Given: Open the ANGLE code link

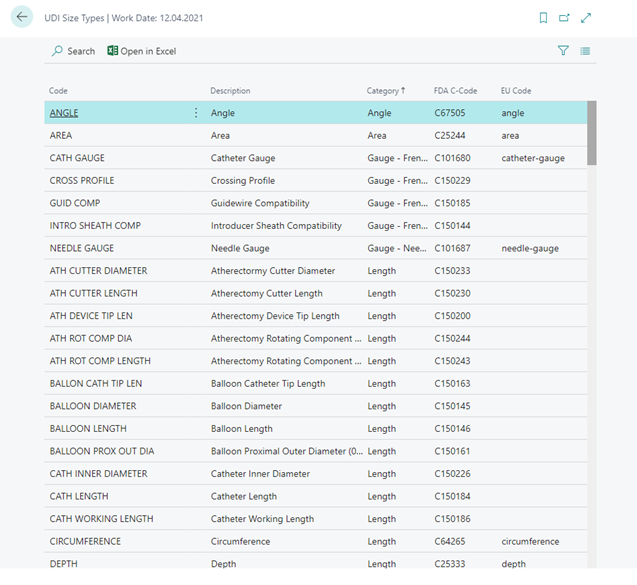Looking at the screenshot, I should [64, 113].
